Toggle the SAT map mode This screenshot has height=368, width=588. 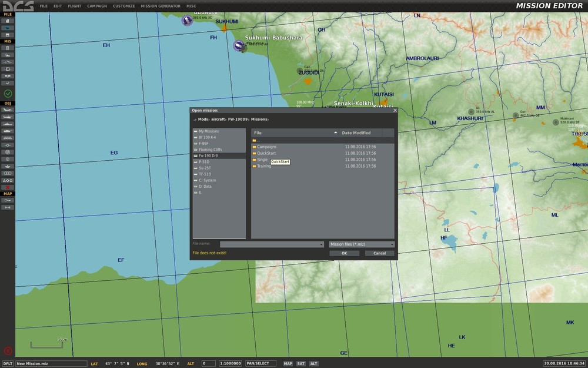point(300,364)
